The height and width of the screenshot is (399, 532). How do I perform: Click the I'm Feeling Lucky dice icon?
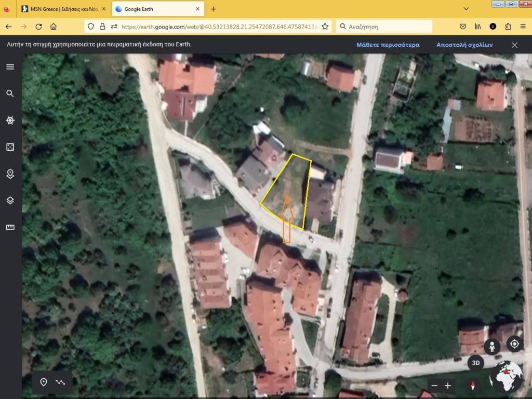click(x=10, y=148)
